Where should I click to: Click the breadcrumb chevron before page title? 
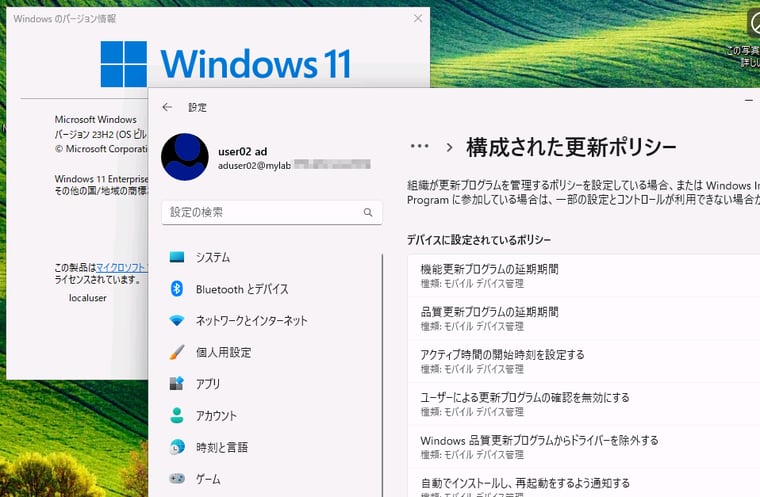coord(449,147)
